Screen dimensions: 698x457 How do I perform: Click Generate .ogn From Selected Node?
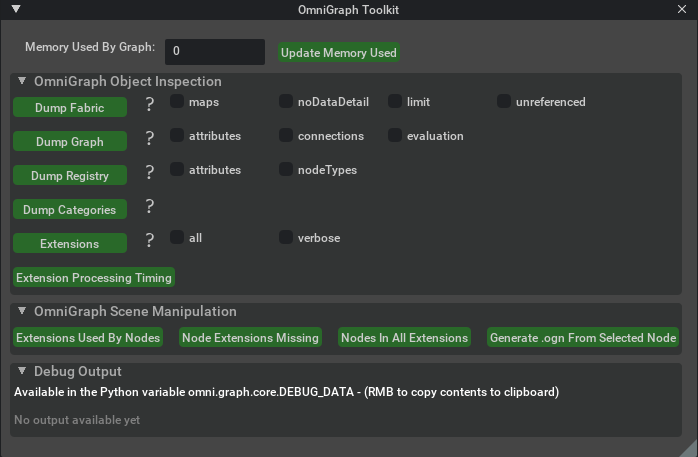[583, 338]
